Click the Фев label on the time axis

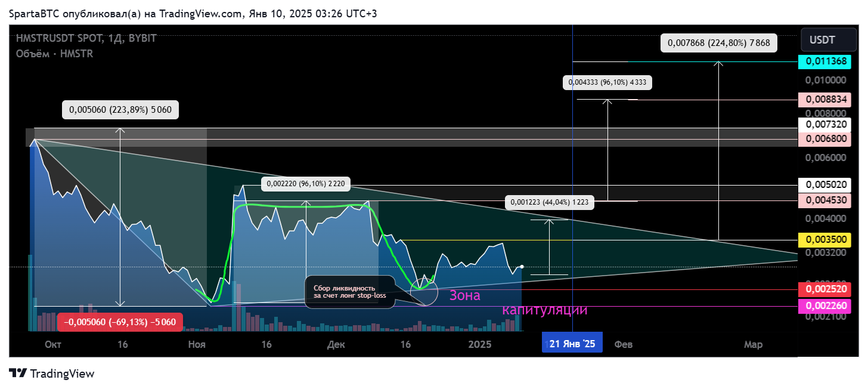[624, 344]
